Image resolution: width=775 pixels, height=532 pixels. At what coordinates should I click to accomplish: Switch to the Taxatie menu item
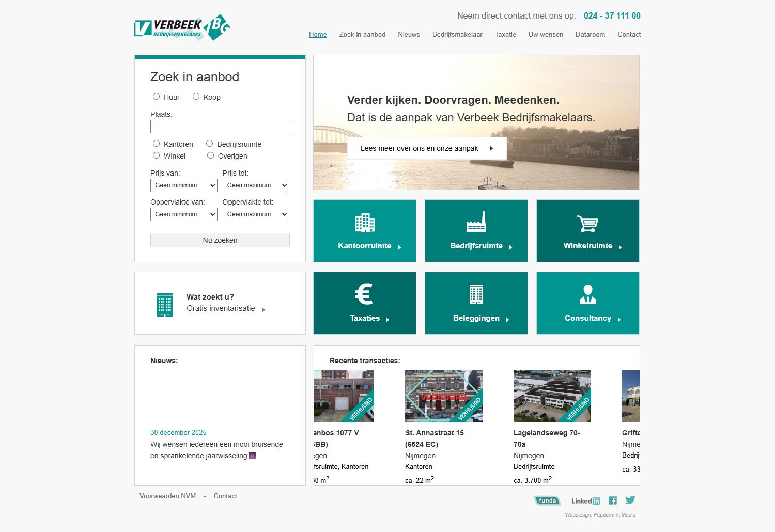505,34
